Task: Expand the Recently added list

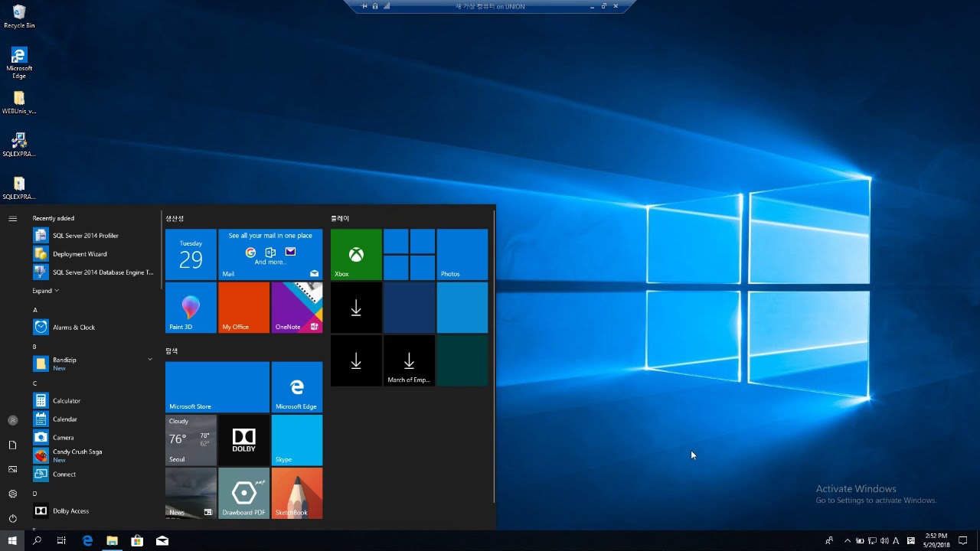Action: coord(45,291)
